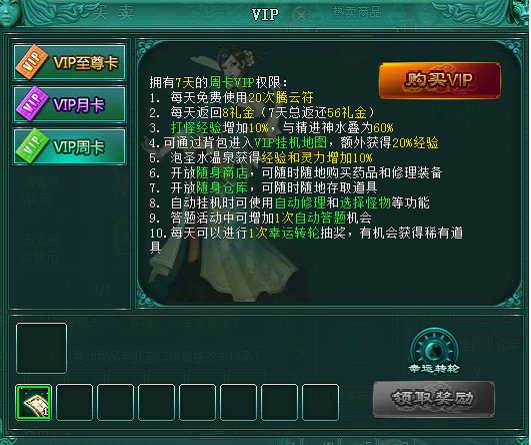Click the orange VIP diamond icon

[32, 62]
